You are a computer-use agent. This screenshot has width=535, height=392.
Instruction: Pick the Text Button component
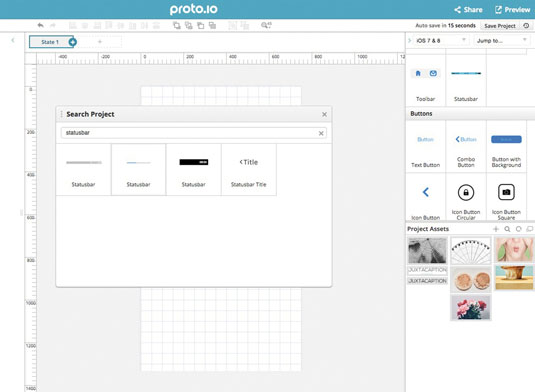click(425, 147)
